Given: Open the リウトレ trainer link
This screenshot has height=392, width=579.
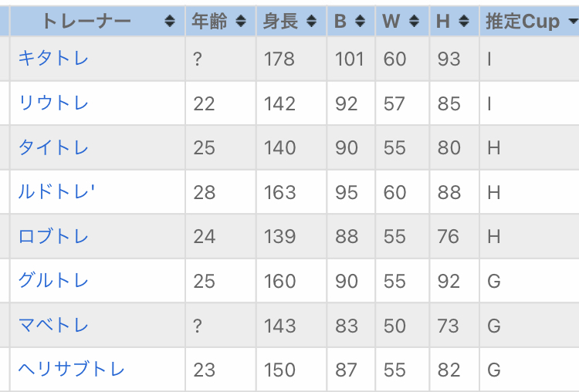Looking at the screenshot, I should coord(53,103).
